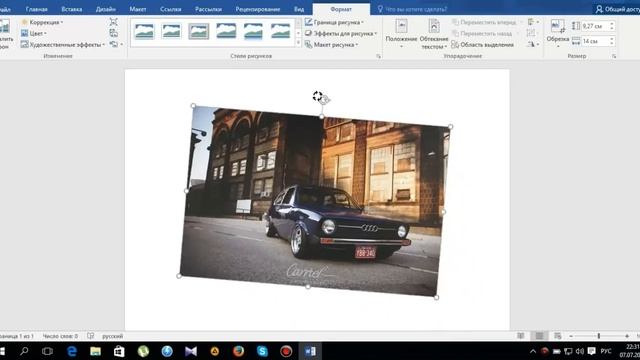
Task: Open Художественные эффекты dropdown
Action: coord(64,44)
